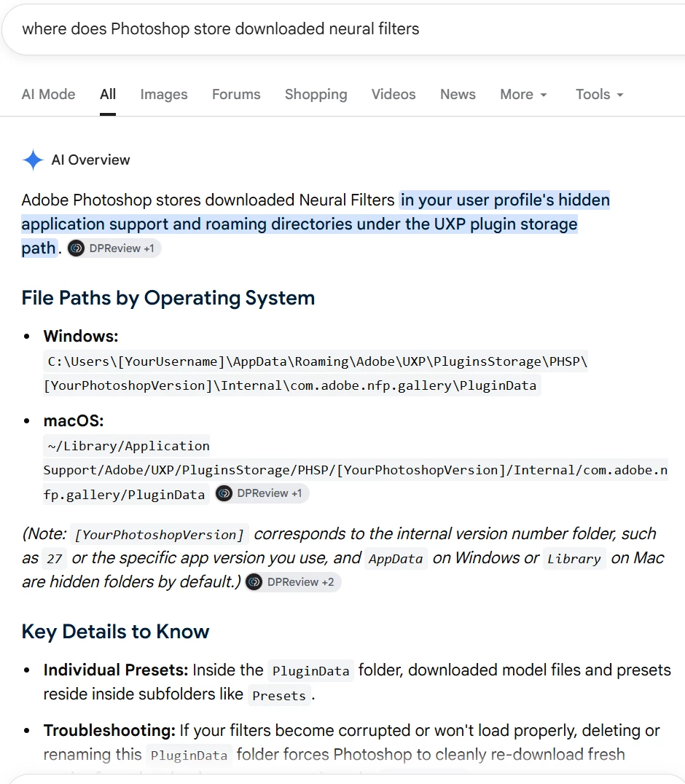
Task: Expand the More dropdown menu
Action: click(x=523, y=95)
